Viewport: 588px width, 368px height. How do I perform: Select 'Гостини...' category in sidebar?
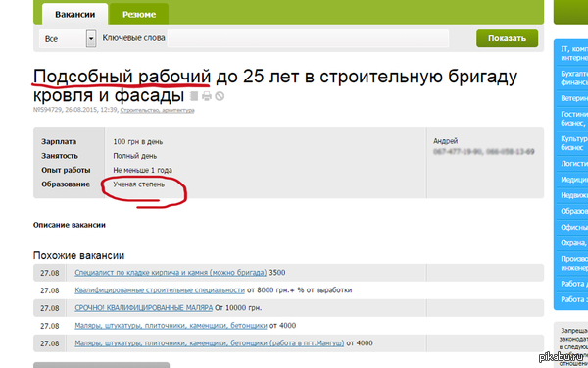coord(573,119)
